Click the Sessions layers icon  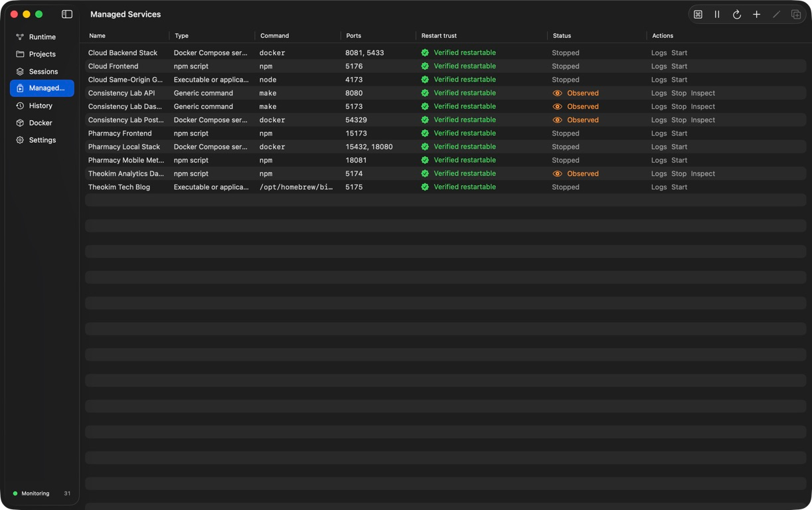tap(20, 72)
